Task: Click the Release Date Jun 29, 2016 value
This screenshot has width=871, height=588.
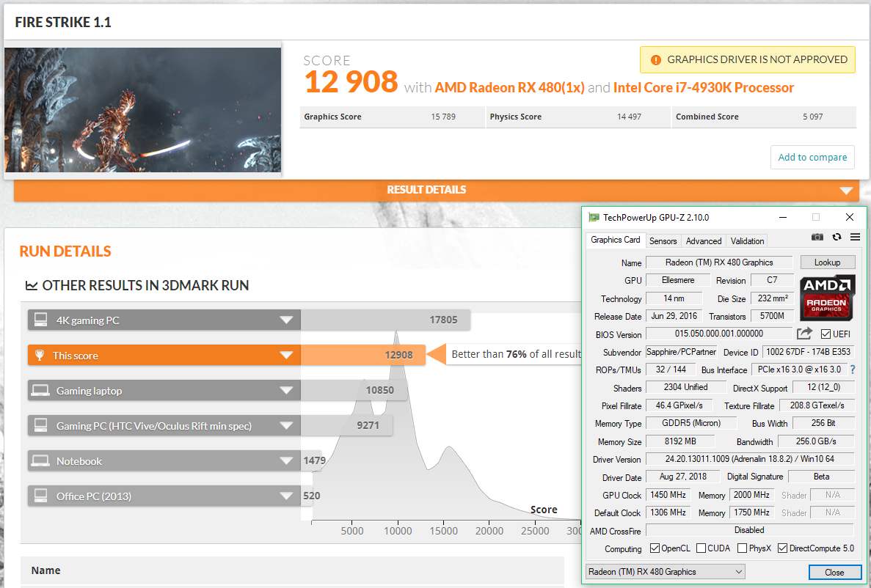Action: coord(674,316)
